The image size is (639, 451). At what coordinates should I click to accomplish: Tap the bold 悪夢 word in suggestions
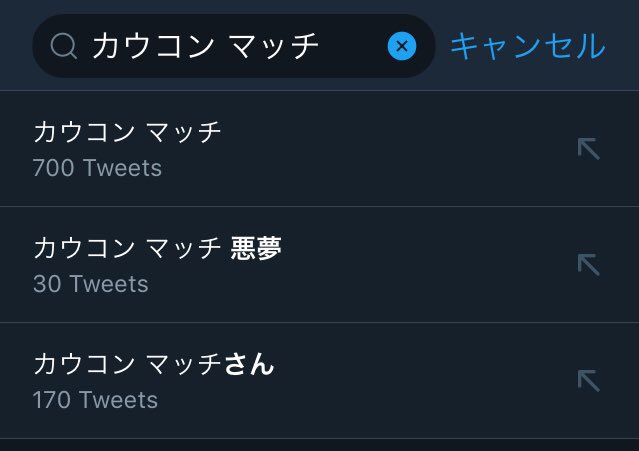coord(256,248)
